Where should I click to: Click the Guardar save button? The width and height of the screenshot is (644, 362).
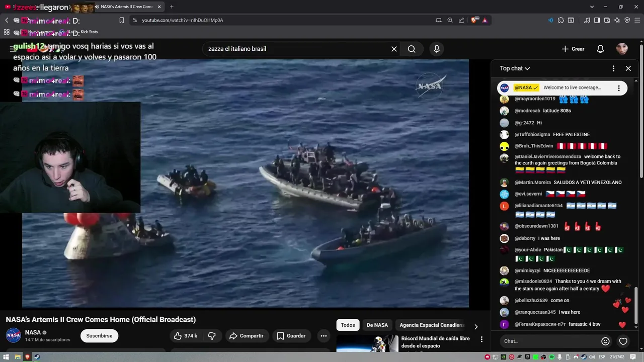pyautogui.click(x=292, y=336)
